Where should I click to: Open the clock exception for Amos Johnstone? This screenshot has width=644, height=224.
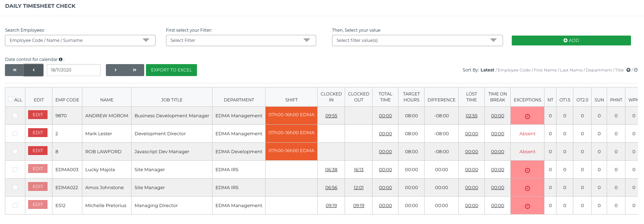click(527, 188)
